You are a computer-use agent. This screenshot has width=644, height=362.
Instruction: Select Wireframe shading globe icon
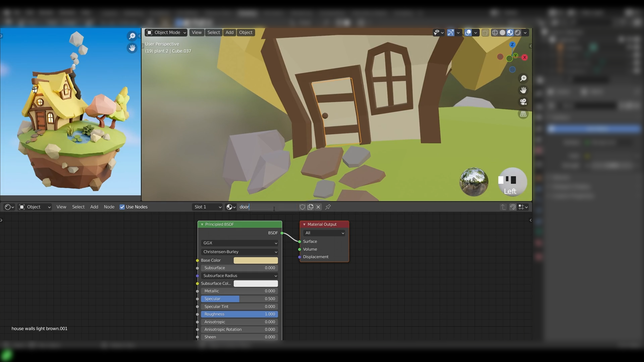495,33
